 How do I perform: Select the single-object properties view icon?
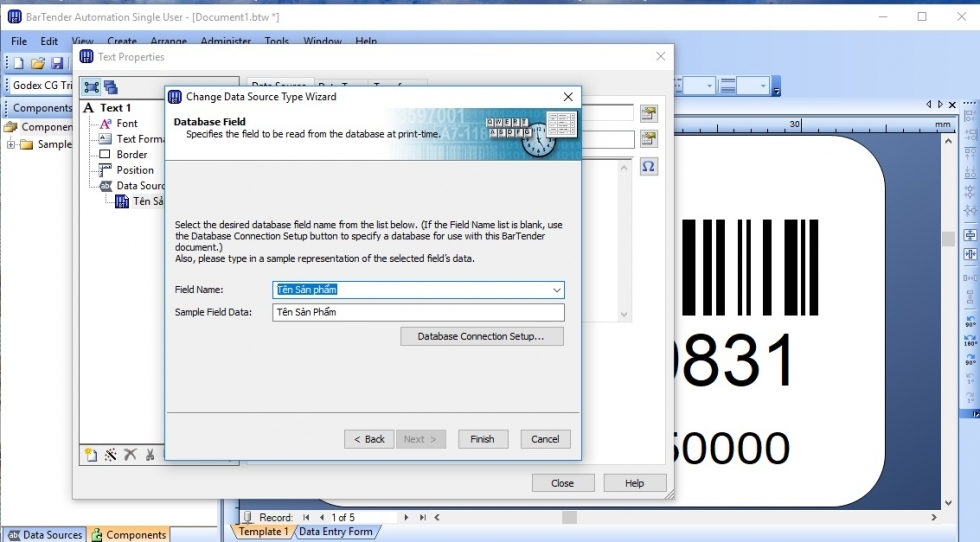point(91,87)
